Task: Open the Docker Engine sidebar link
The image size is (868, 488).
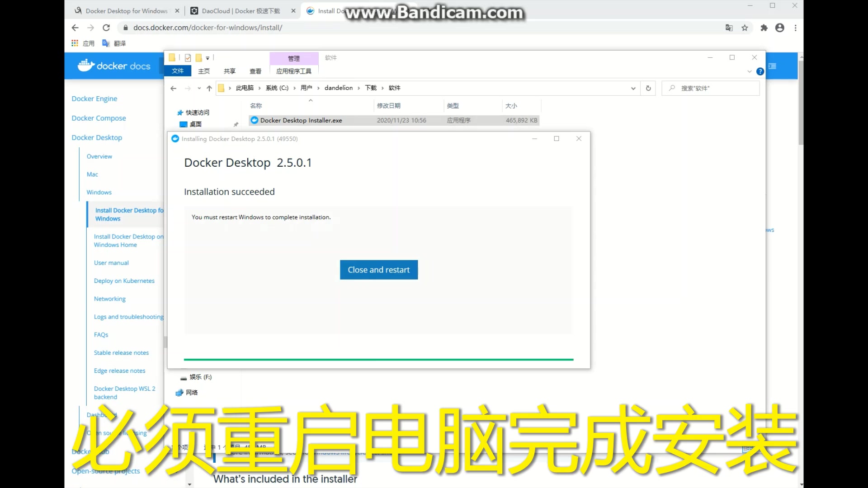Action: coord(94,99)
